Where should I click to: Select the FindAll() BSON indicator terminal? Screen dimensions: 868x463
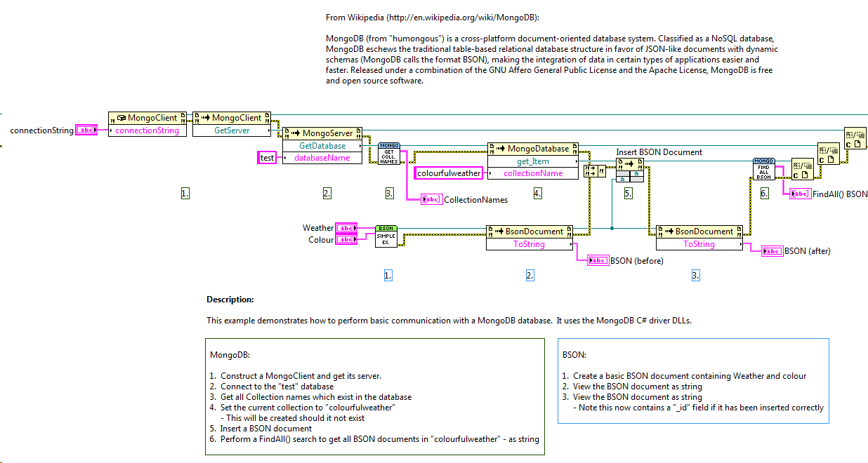[x=800, y=194]
